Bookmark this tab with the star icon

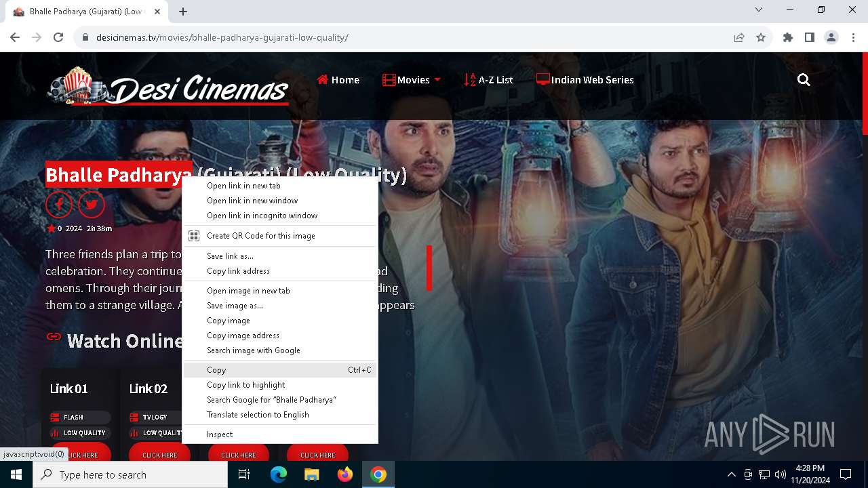(x=761, y=37)
